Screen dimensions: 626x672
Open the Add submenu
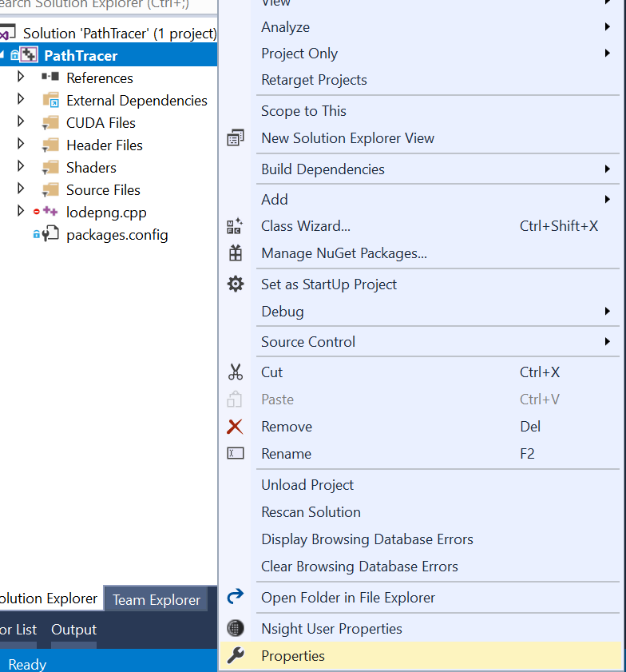tap(420, 199)
